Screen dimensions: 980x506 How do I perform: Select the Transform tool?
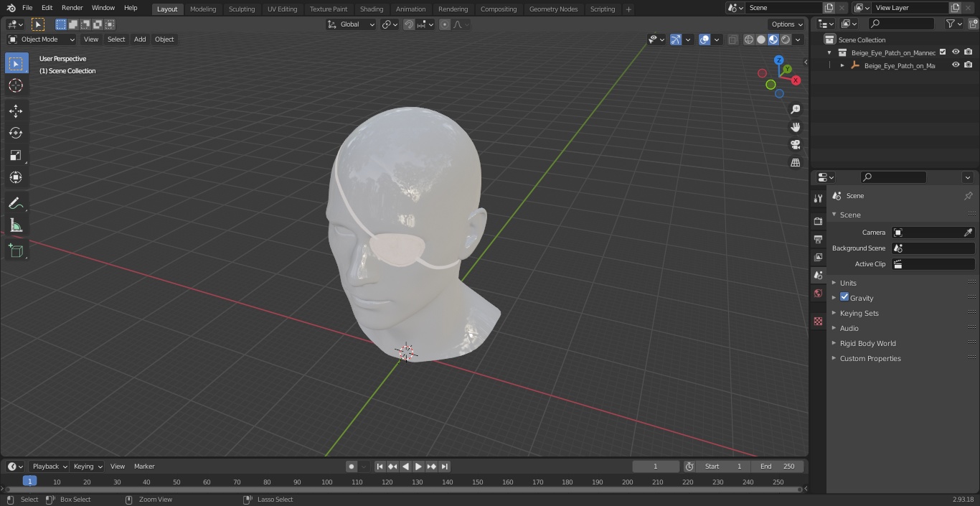click(16, 177)
